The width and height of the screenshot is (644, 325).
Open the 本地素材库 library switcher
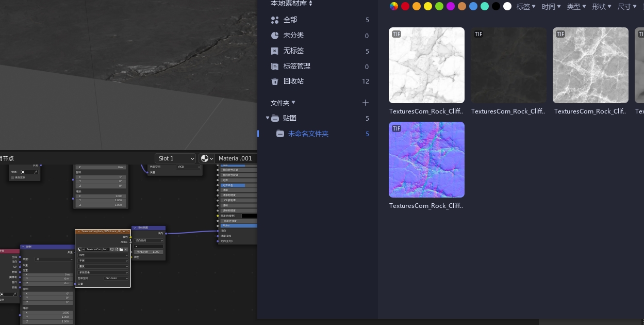tap(292, 4)
